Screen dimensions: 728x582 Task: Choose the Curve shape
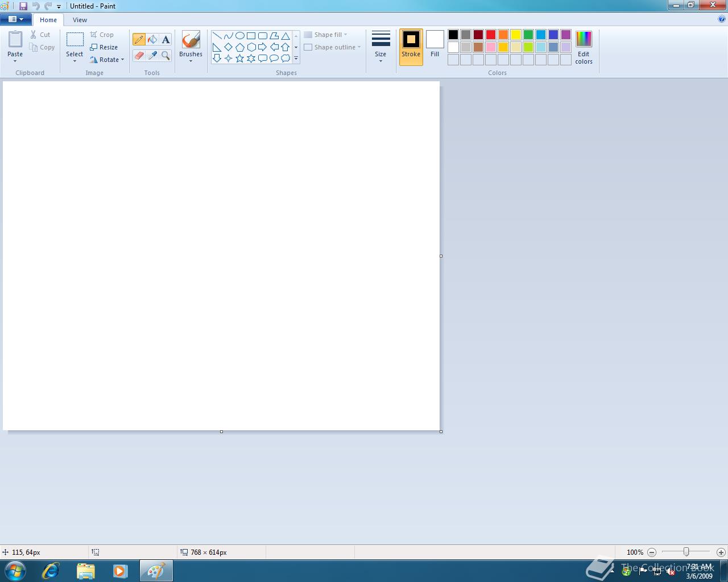[228, 36]
